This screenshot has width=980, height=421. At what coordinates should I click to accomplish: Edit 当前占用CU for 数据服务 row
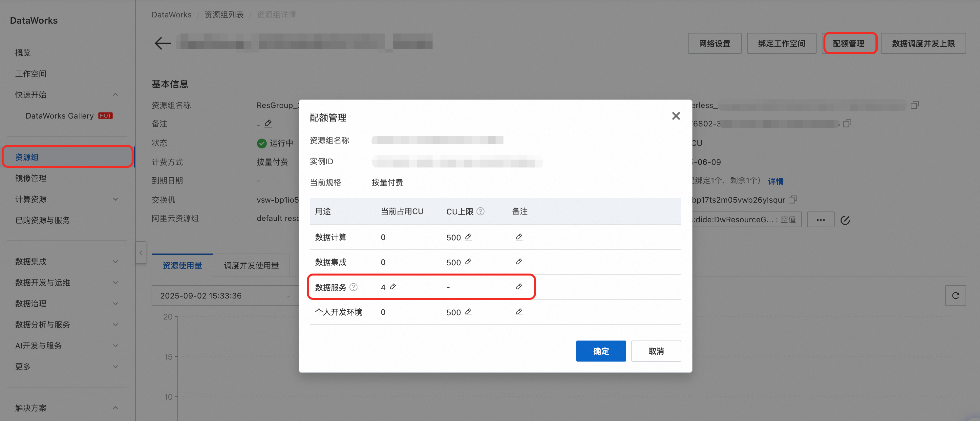pyautogui.click(x=393, y=287)
